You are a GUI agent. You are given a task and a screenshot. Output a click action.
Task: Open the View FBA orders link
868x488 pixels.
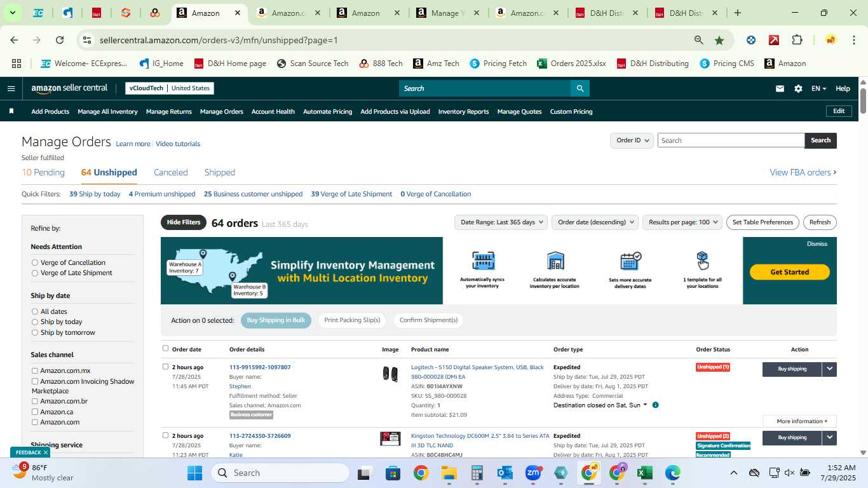(x=803, y=172)
